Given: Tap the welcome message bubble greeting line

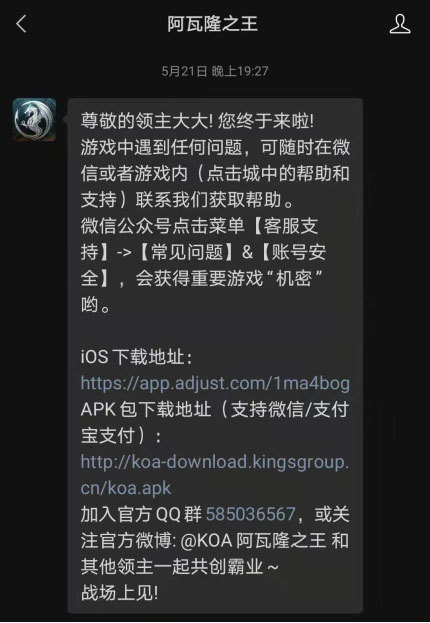Looking at the screenshot, I should coord(198,121).
